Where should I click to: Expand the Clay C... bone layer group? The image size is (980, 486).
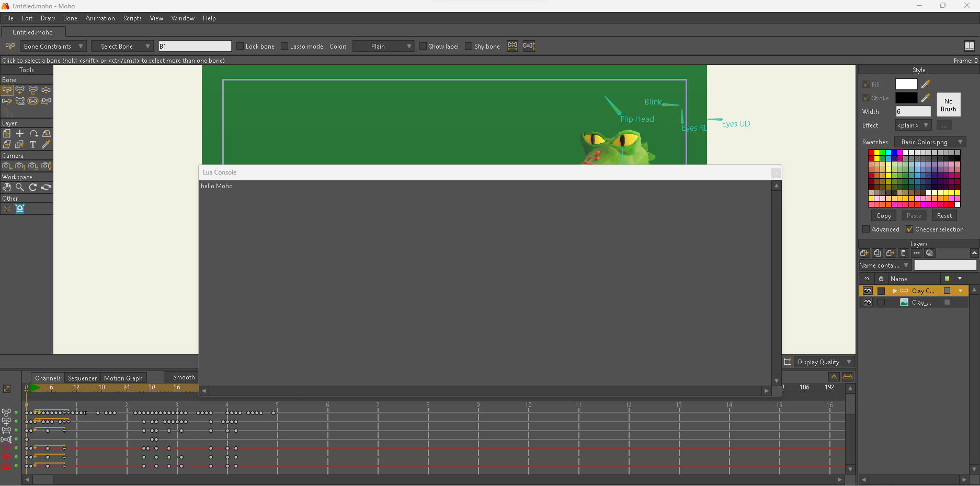click(x=895, y=291)
